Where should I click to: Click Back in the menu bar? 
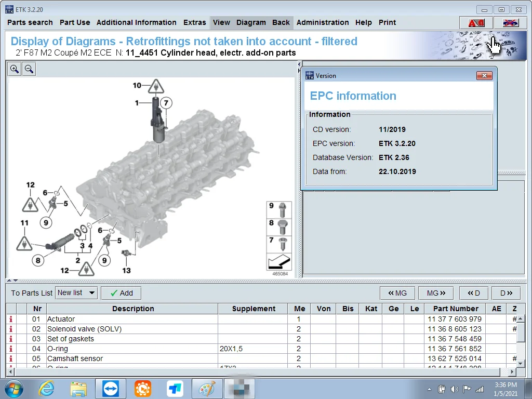click(281, 22)
